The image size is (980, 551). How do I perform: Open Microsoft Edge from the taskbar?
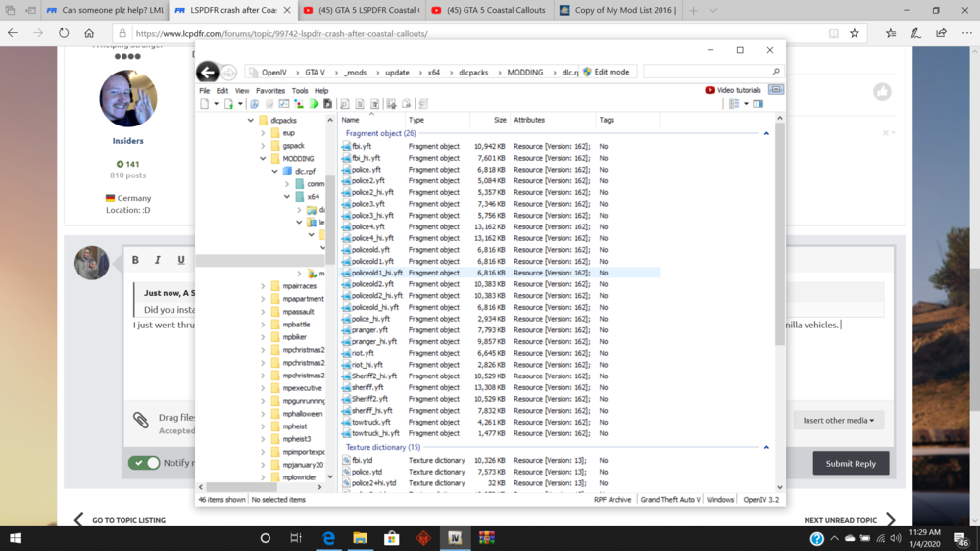[328, 538]
